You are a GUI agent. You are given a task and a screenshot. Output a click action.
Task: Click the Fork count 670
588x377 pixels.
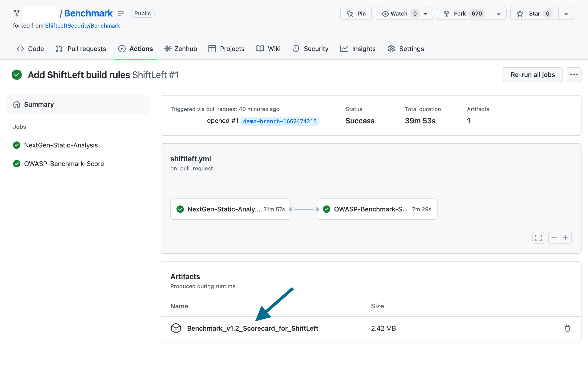coord(477,13)
